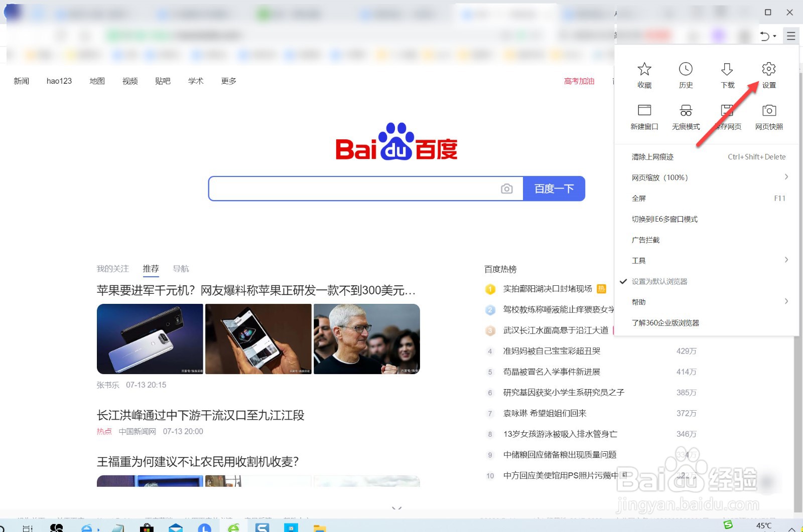This screenshot has height=532, width=803.
Task: Click Sogou input tray icon
Action: coord(728,525)
